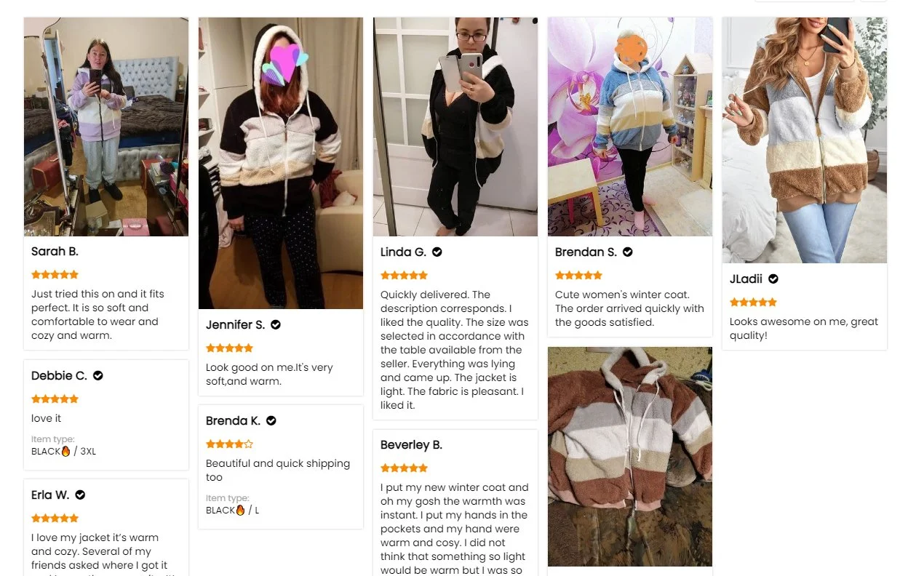Viewport: 924px width, 576px height.
Task: Click reviewer name Debbie C.
Action: pyautogui.click(x=59, y=375)
